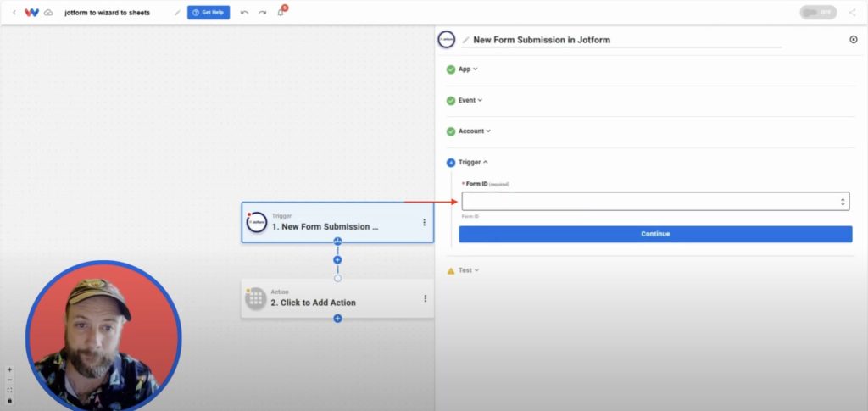Collapse the Trigger section
This screenshot has width=868, height=411.
(473, 162)
